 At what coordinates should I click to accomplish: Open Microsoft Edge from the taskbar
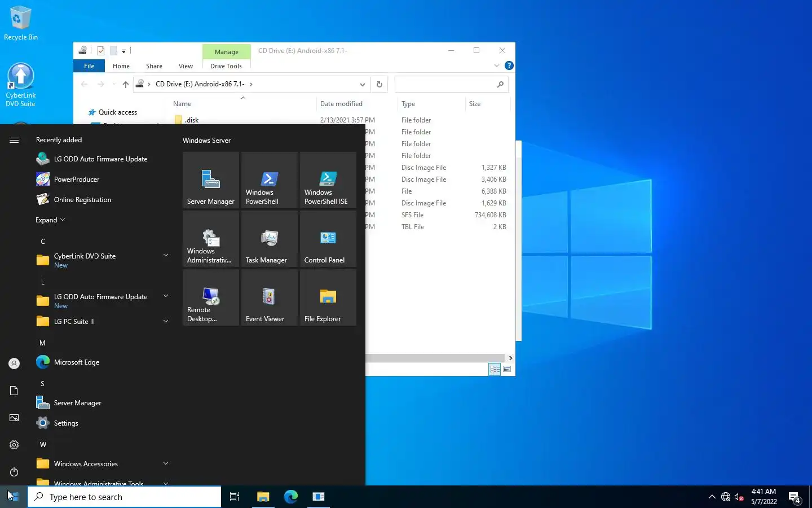pyautogui.click(x=290, y=497)
